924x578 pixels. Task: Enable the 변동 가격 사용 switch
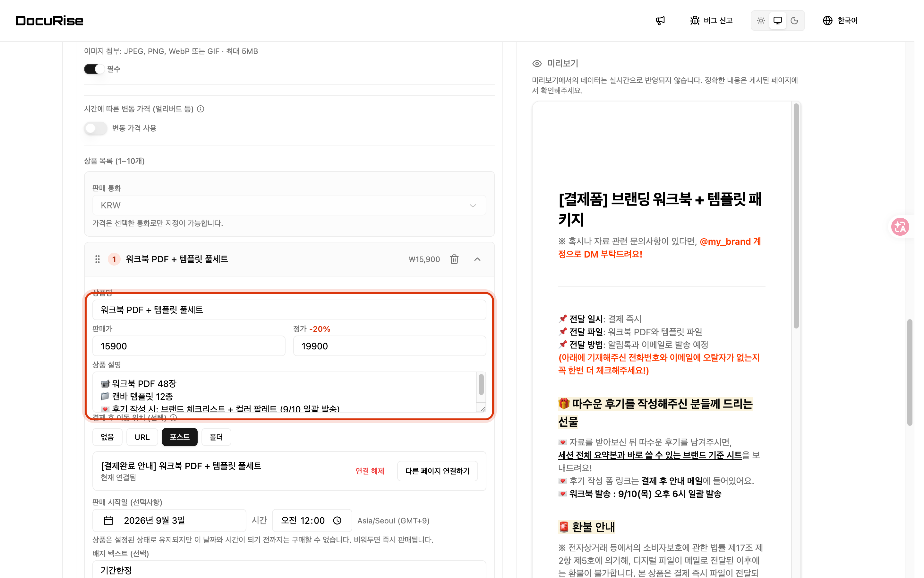(x=96, y=128)
